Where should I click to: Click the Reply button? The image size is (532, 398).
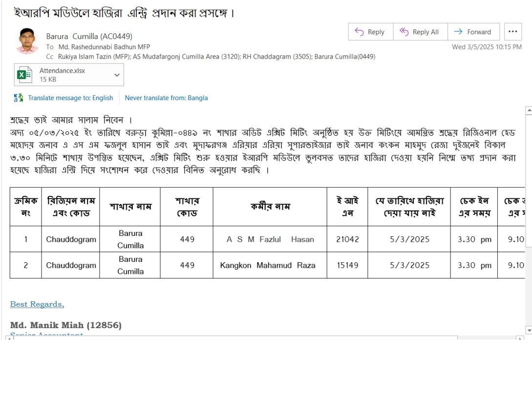tap(370, 32)
